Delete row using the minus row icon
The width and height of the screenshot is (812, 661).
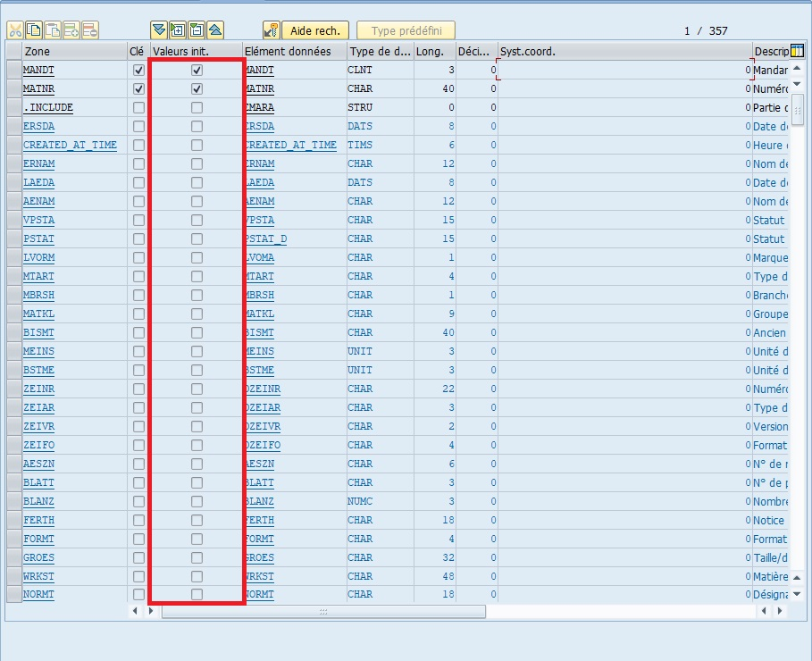click(90, 30)
